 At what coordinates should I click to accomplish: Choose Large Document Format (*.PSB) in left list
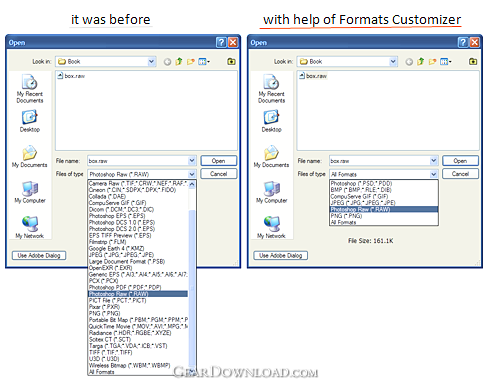(138, 261)
